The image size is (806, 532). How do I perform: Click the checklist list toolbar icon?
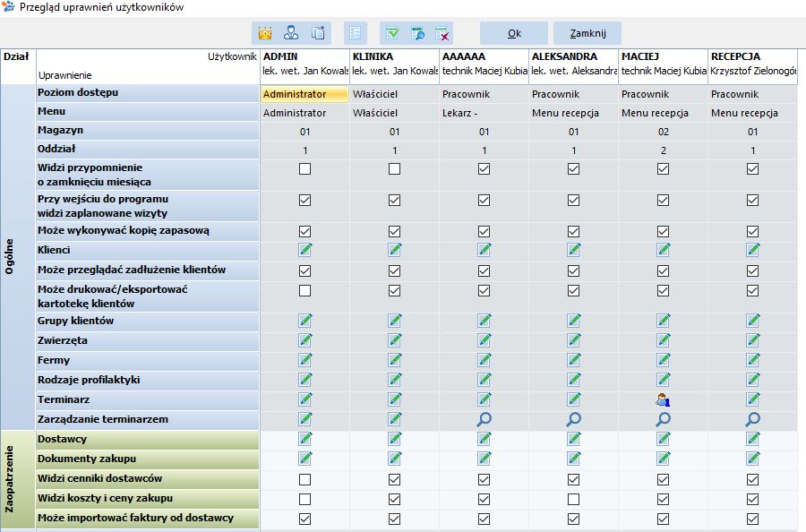click(x=356, y=33)
